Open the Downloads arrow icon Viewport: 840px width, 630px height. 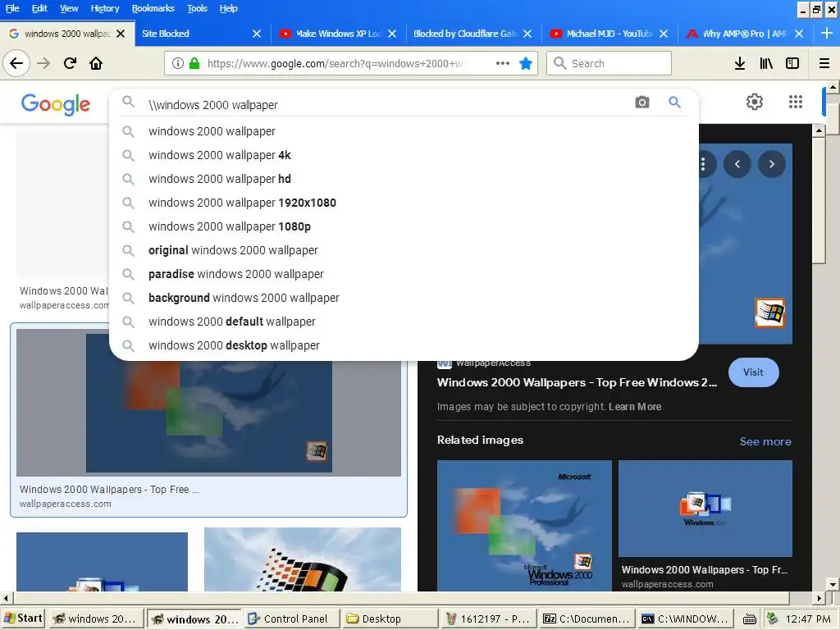(740, 63)
